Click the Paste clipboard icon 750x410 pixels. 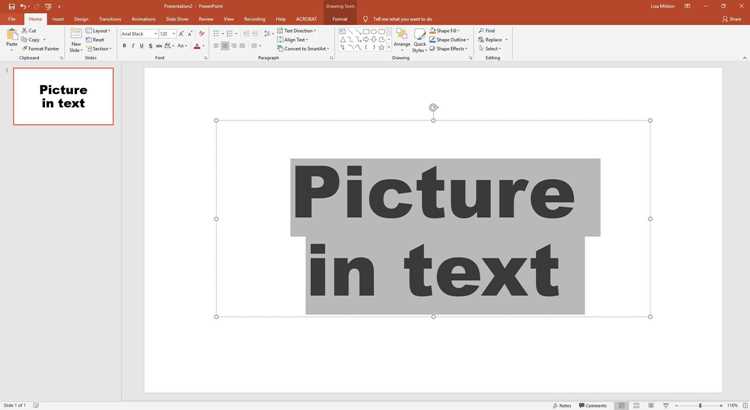12,34
